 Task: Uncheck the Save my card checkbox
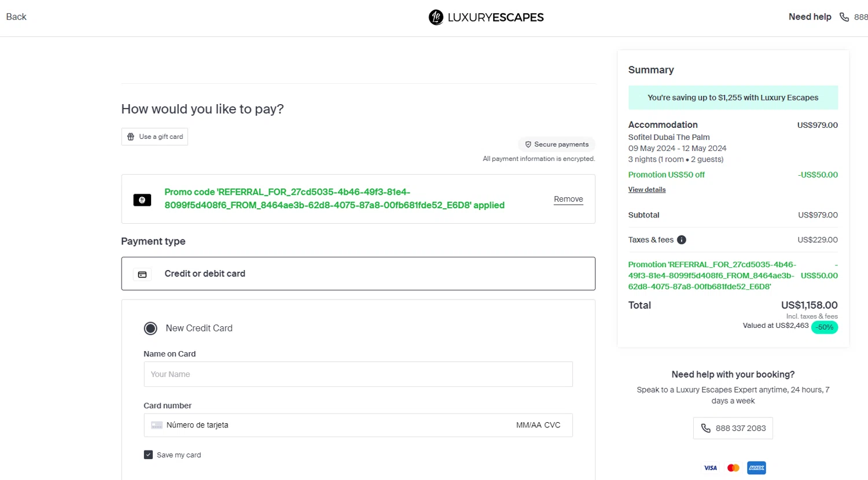[148, 455]
